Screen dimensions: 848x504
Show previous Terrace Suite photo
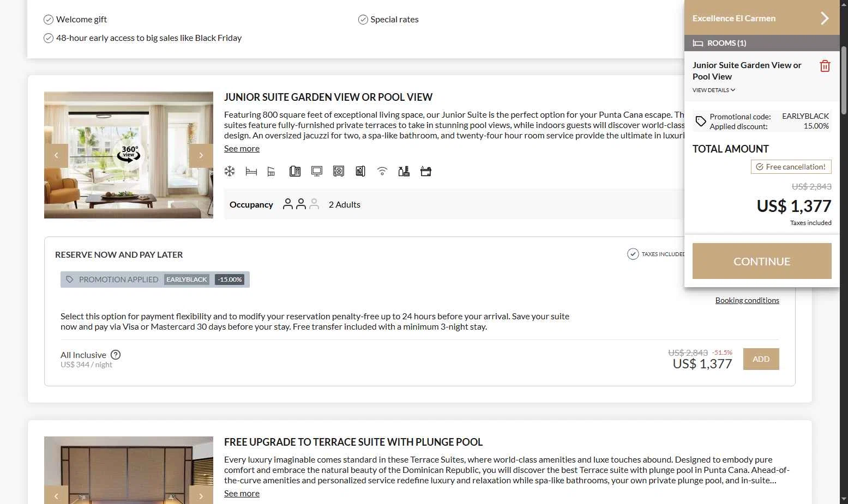click(56, 495)
